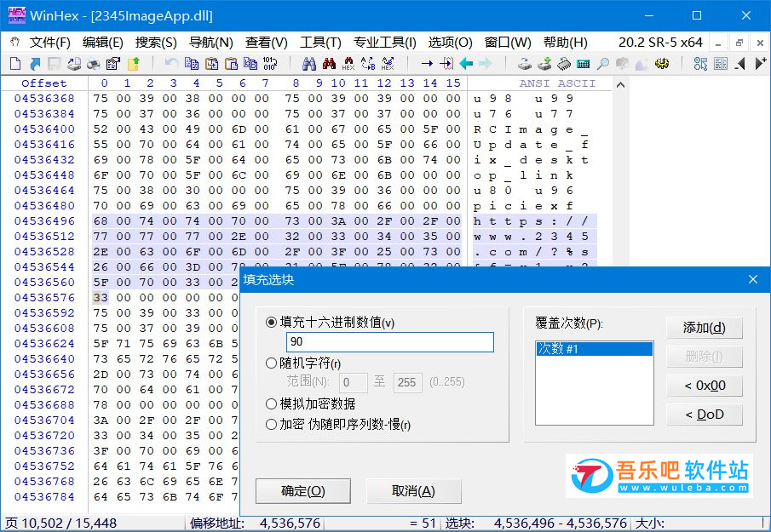Click the Open file arrow icon

tap(35, 63)
